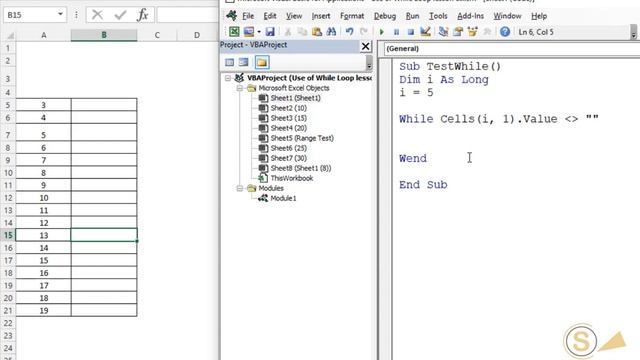Select Sheet5 (Range Test) tree item
Screen dimensions: 640x360
pyautogui.click(x=302, y=138)
